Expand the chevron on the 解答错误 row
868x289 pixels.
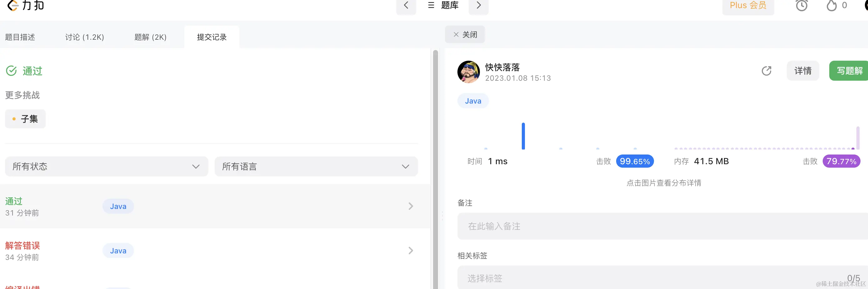pos(411,251)
